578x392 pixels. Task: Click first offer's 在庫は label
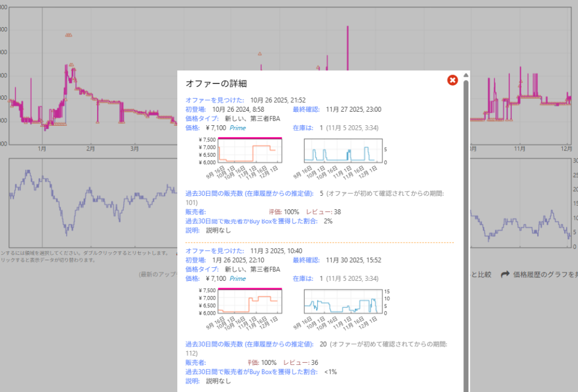coord(303,128)
